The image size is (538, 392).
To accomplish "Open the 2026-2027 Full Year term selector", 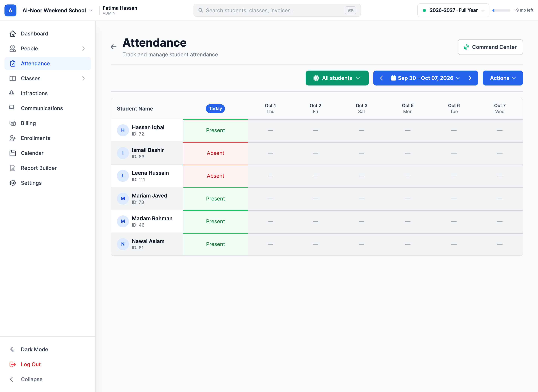I will click(453, 10).
